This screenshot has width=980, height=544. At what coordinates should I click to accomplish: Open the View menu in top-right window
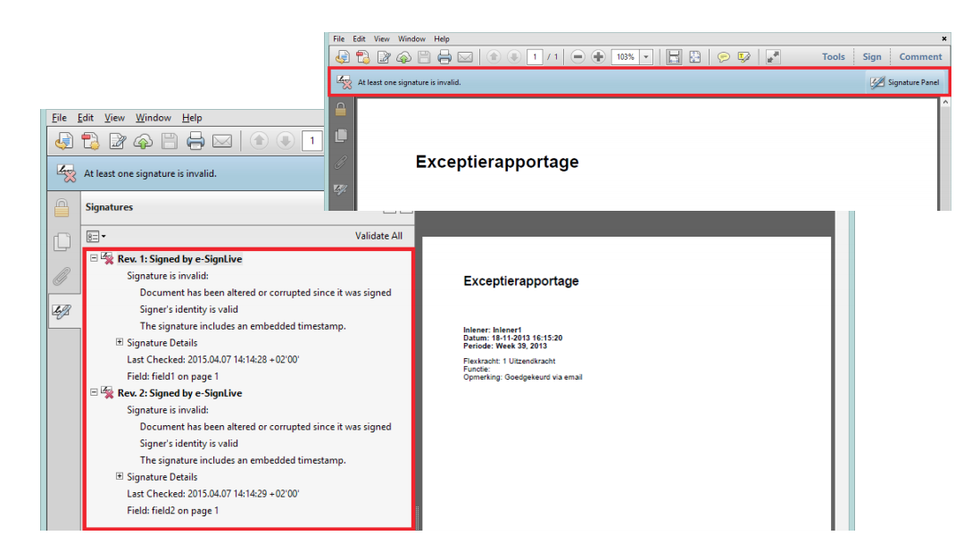click(381, 38)
